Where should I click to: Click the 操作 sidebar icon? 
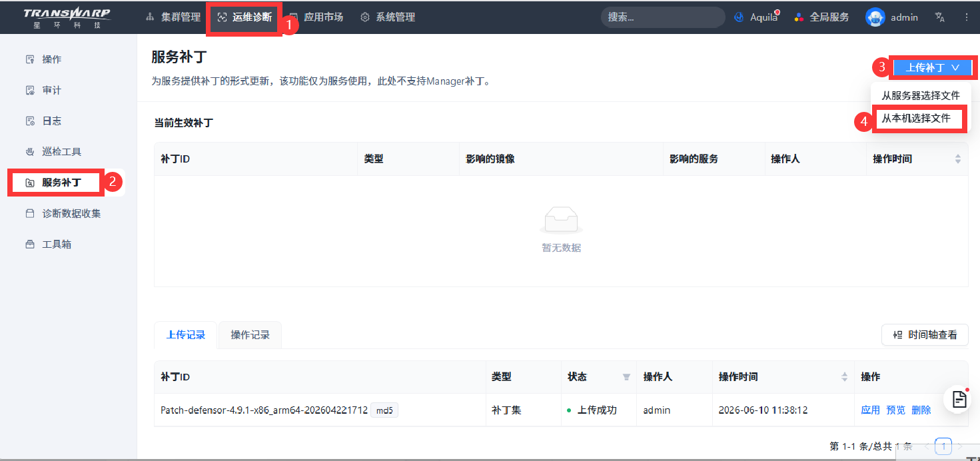click(30, 59)
